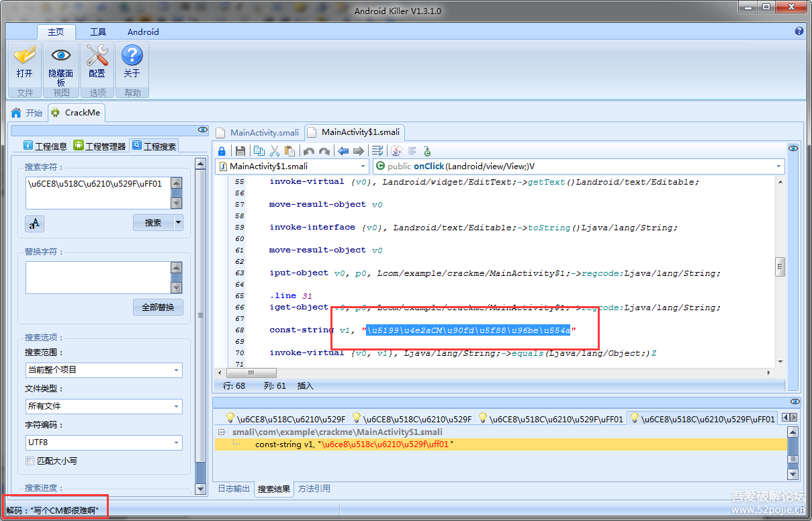Click the undo arrow icon

(x=309, y=151)
